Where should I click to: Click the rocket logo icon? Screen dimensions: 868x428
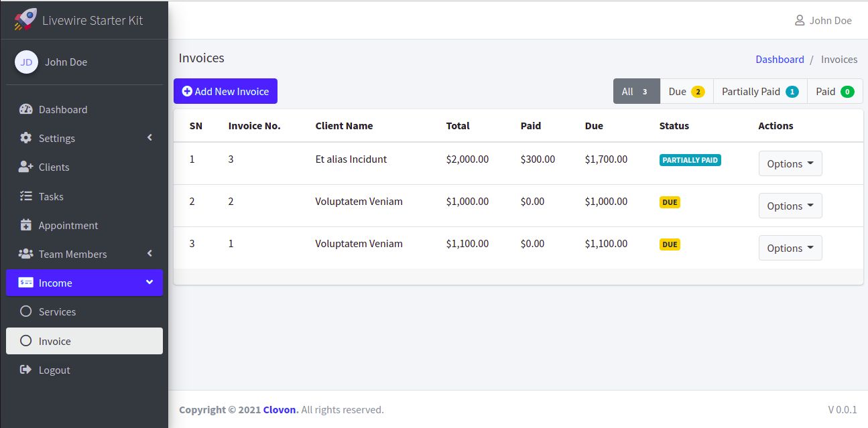[25, 19]
